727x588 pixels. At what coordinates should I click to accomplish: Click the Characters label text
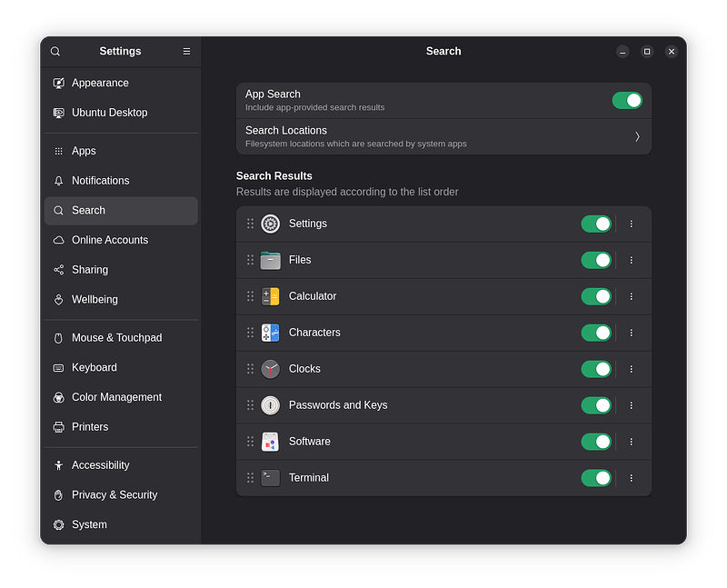(x=314, y=333)
